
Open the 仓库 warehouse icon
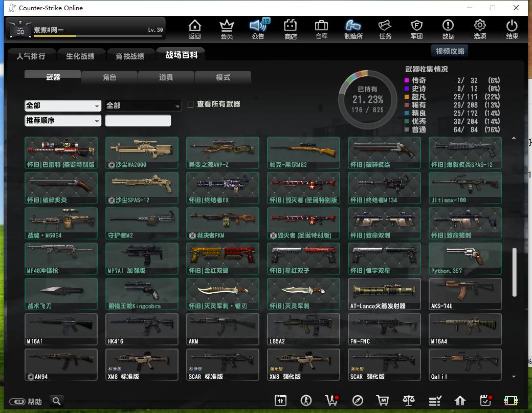click(x=321, y=29)
